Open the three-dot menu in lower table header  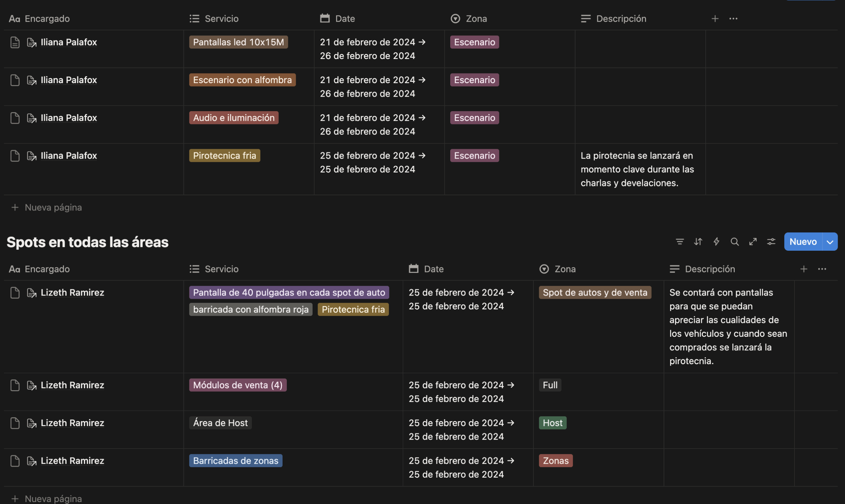pyautogui.click(x=822, y=269)
